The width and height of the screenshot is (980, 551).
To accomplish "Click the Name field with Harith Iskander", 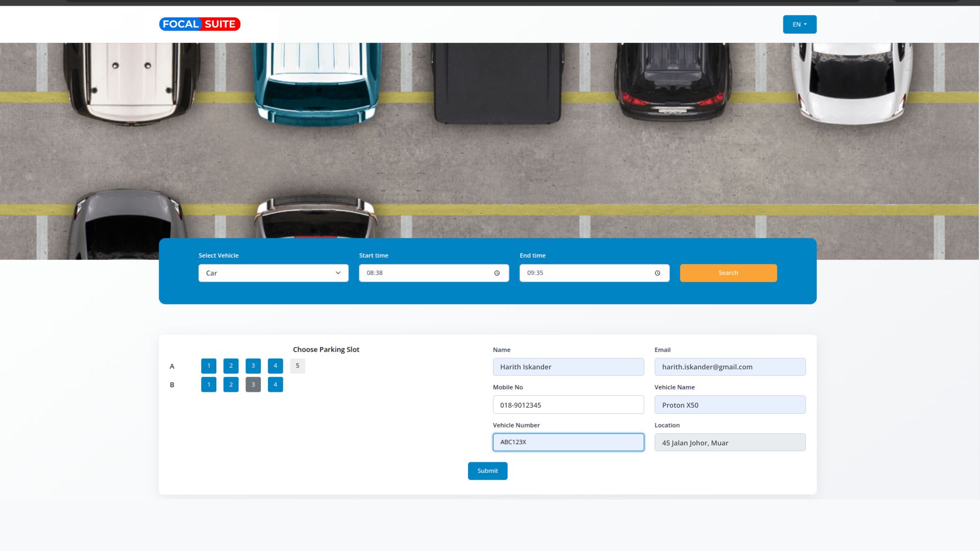I will click(x=568, y=367).
